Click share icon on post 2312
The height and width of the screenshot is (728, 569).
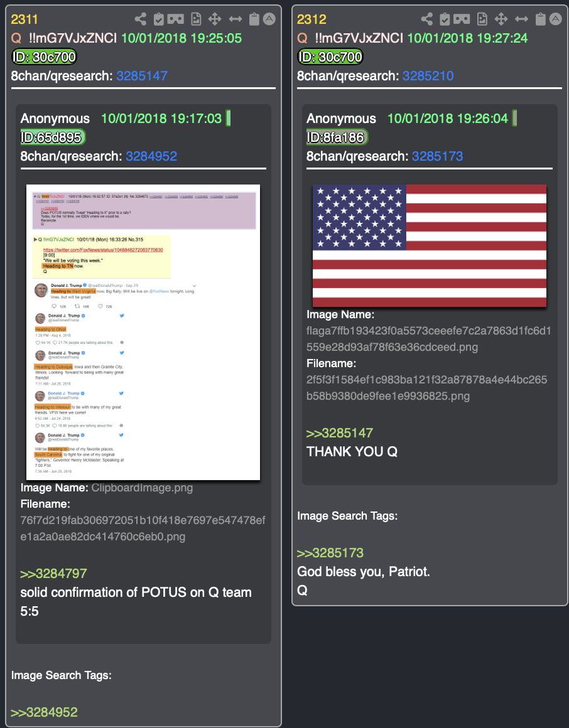click(x=426, y=19)
